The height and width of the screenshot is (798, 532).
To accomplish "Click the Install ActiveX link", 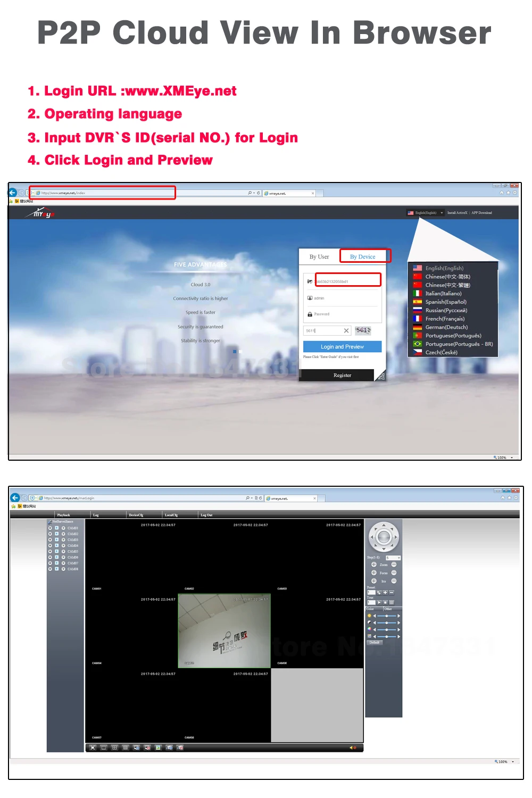I will pyautogui.click(x=457, y=213).
